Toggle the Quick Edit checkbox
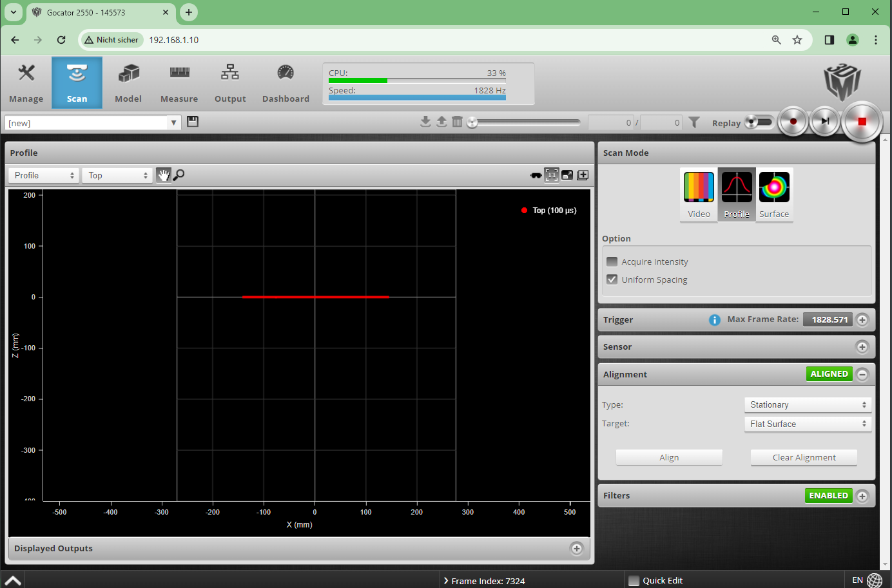 634,580
